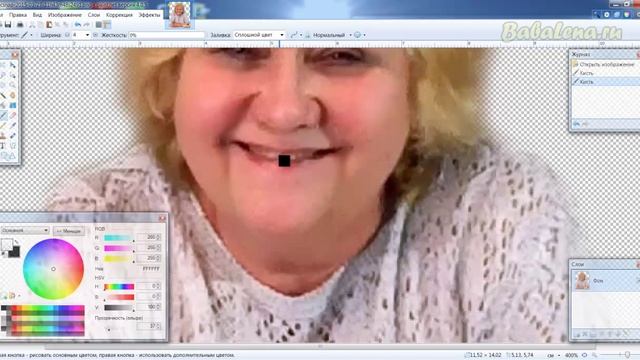Screen dimensions: 640x360
Task: Open the Коррекция menu
Action: [119, 15]
